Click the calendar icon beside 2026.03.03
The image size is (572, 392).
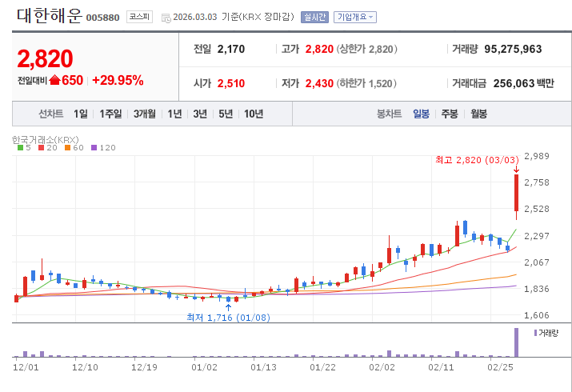pos(166,18)
